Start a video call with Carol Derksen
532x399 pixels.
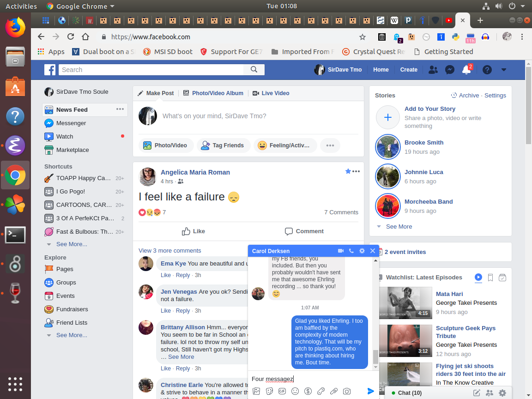341,251
